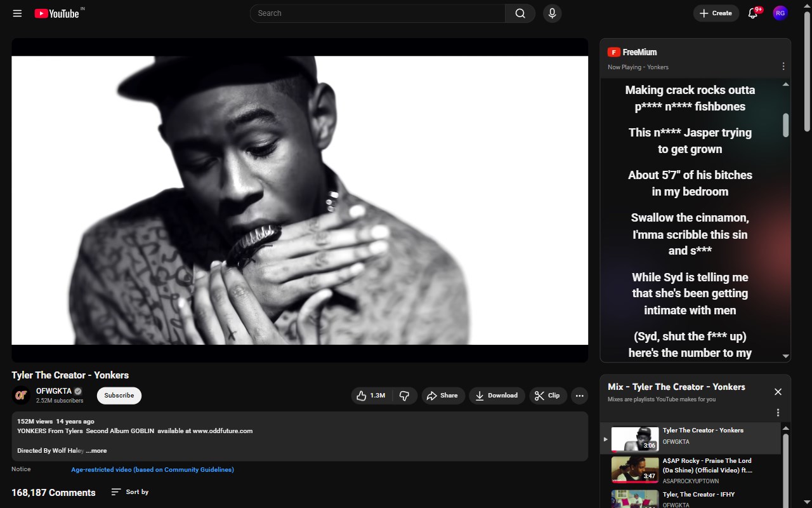Viewport: 812px width, 508px height.
Task: Click video title 'Tyler The Creator - Yonkers'
Action: pyautogui.click(x=70, y=375)
